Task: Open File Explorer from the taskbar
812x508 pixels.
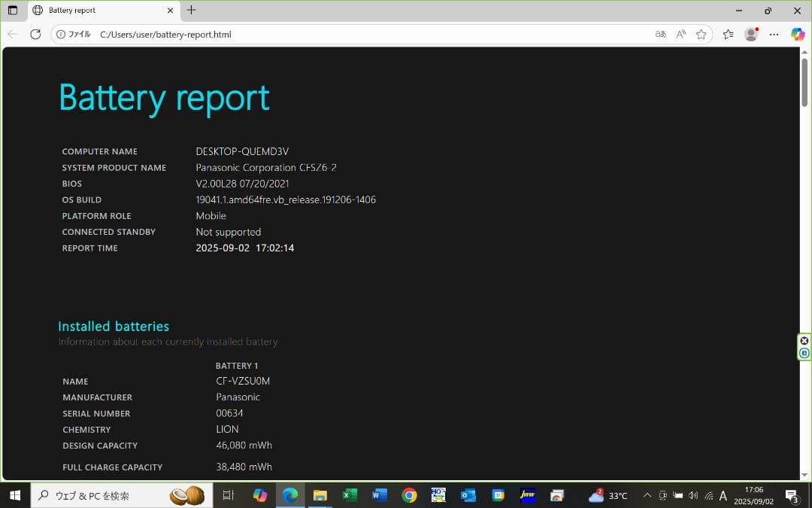Action: [320, 495]
